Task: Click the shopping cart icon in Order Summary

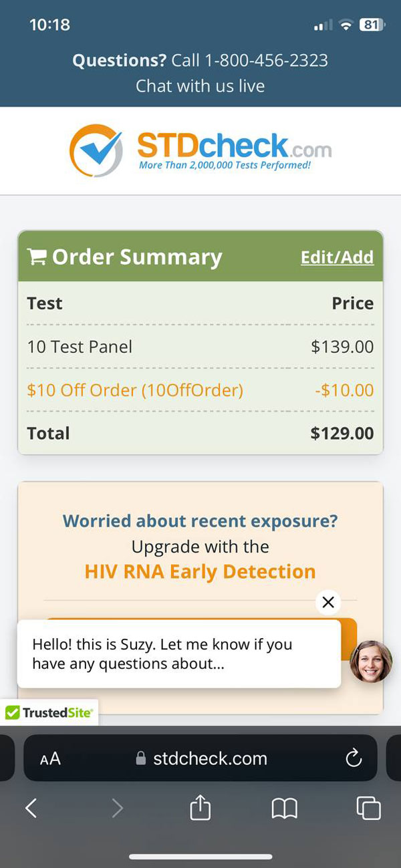Action: point(36,256)
